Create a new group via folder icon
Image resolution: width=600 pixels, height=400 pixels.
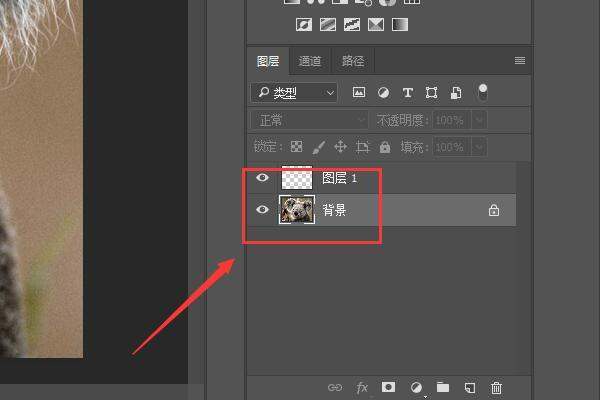pyautogui.click(x=443, y=387)
